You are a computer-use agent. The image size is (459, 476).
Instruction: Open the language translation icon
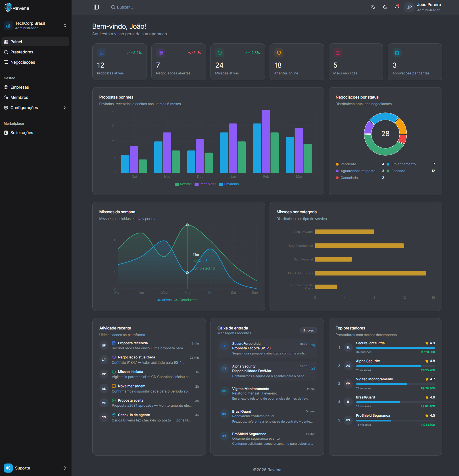pos(373,7)
